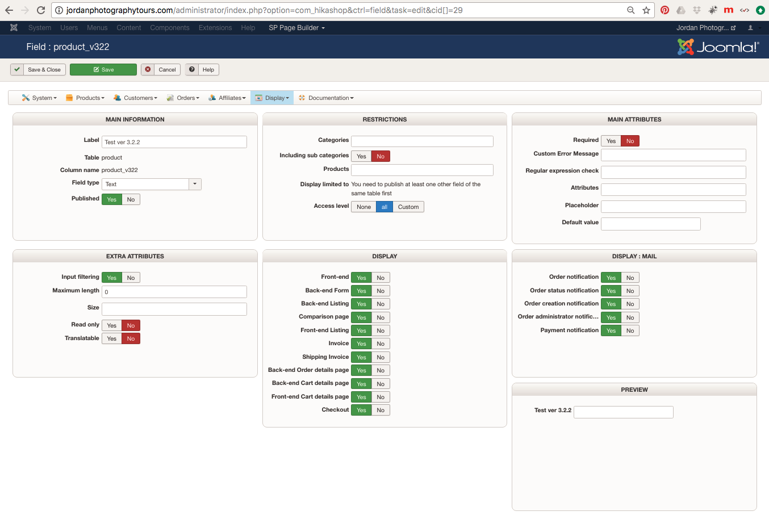Expand the Orders dropdown menu
The width and height of the screenshot is (769, 532).
[183, 98]
